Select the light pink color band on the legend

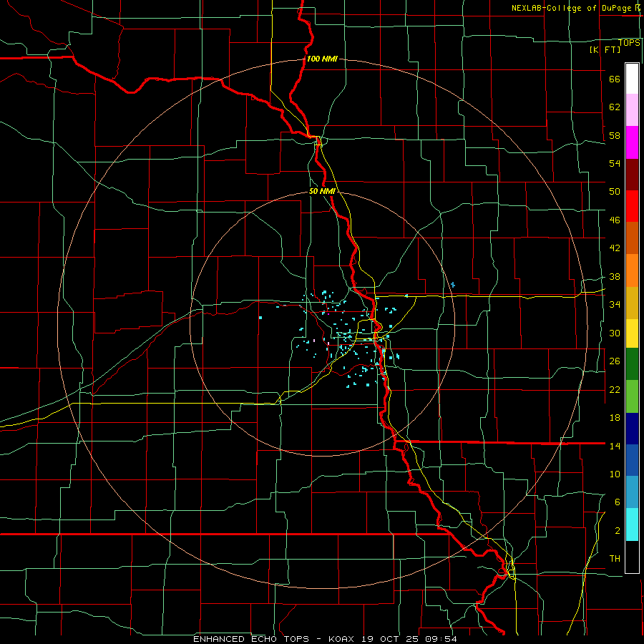[x=632, y=109]
